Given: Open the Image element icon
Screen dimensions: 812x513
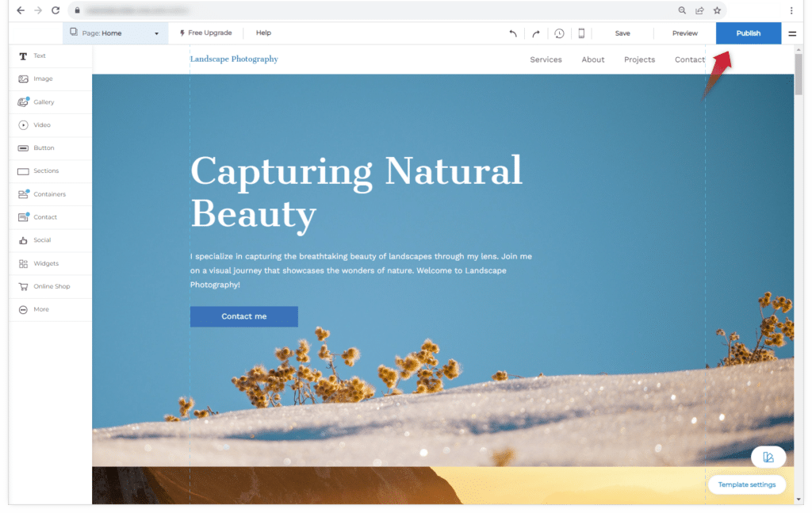Looking at the screenshot, I should click(23, 79).
